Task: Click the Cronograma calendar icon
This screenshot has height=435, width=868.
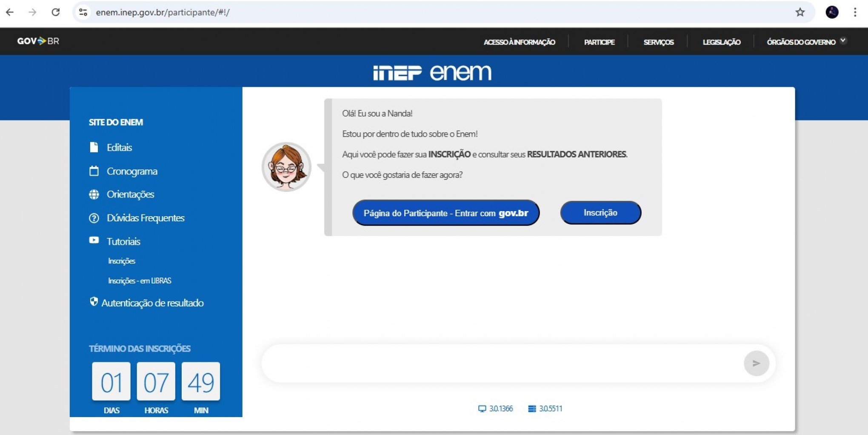Action: (94, 171)
